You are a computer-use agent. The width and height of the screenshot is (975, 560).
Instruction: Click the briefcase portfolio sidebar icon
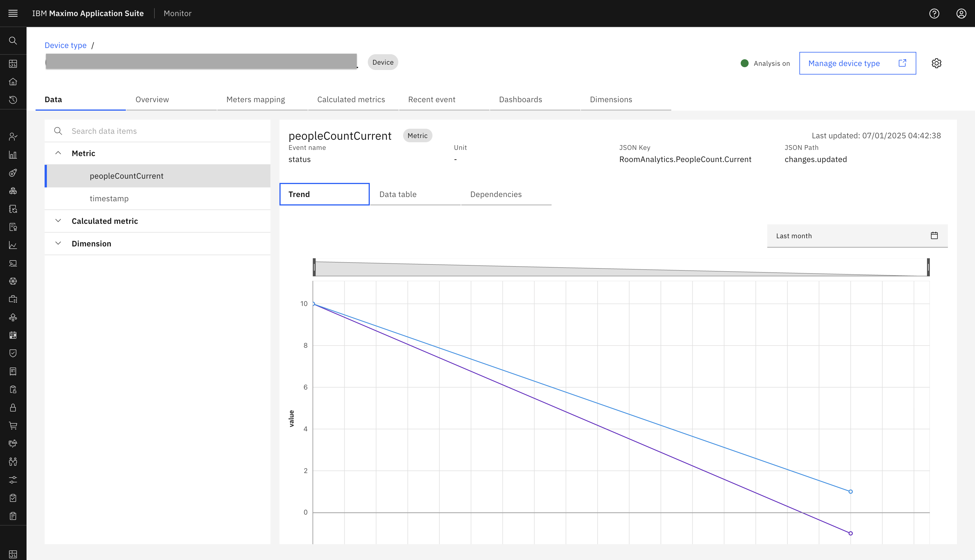(x=13, y=299)
